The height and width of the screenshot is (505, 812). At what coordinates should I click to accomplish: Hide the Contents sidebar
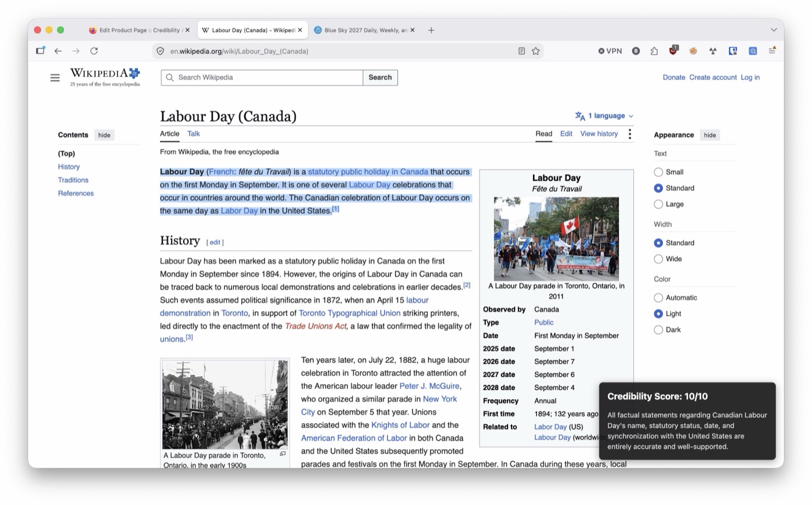(x=104, y=135)
